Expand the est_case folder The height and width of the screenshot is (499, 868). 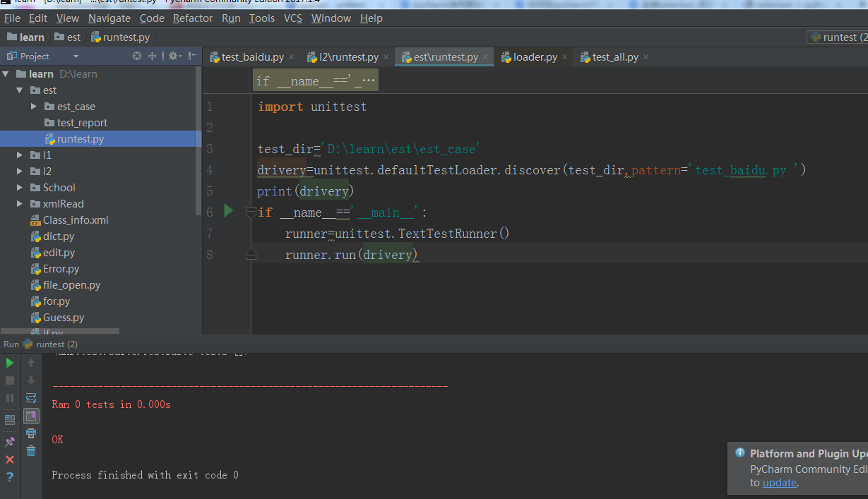[33, 107]
